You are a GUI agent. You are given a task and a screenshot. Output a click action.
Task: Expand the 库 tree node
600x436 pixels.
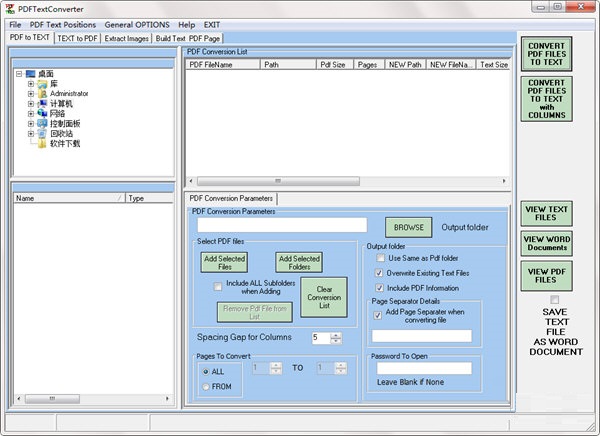pyautogui.click(x=31, y=84)
